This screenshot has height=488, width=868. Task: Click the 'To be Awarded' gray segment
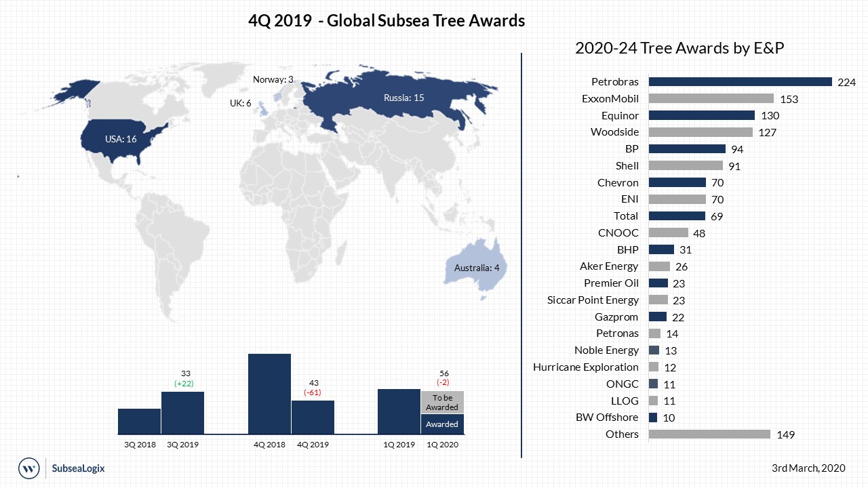tap(442, 403)
